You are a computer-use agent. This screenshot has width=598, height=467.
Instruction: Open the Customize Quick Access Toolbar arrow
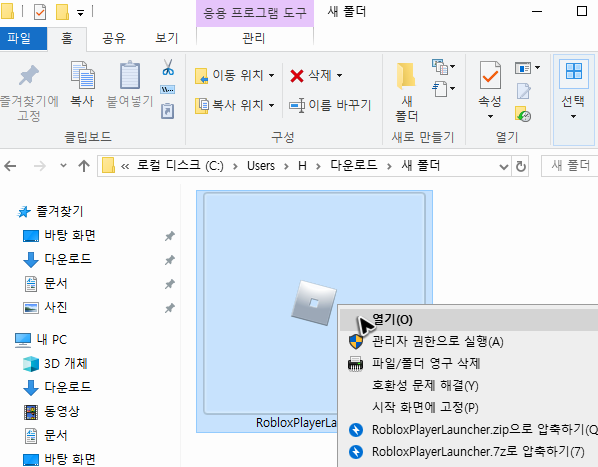(x=80, y=13)
